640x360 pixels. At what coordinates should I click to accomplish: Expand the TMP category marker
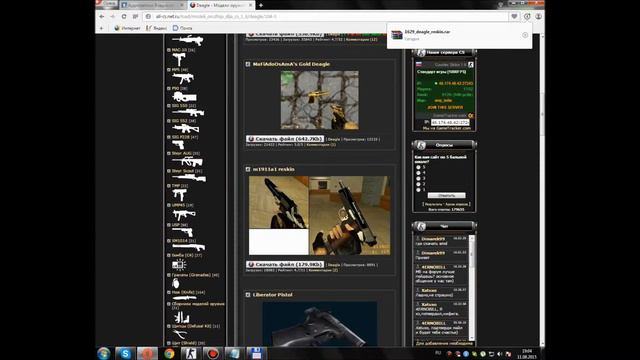coord(169,186)
